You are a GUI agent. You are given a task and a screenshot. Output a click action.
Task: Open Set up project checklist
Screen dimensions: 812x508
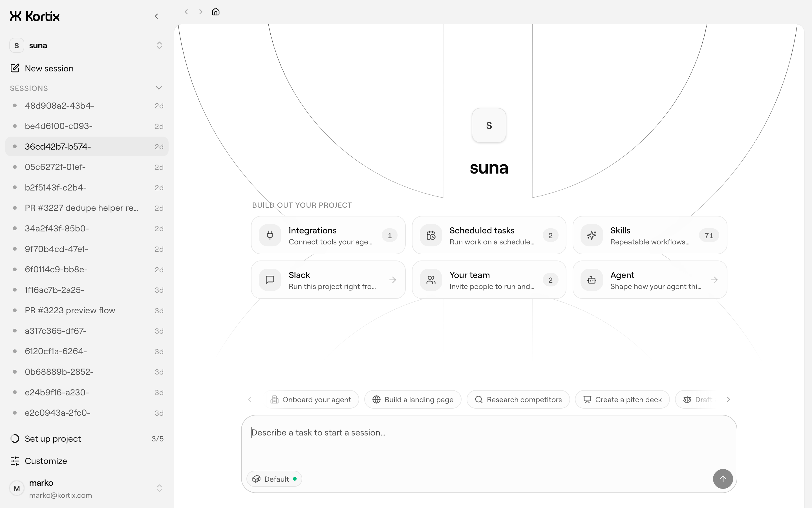click(x=87, y=439)
